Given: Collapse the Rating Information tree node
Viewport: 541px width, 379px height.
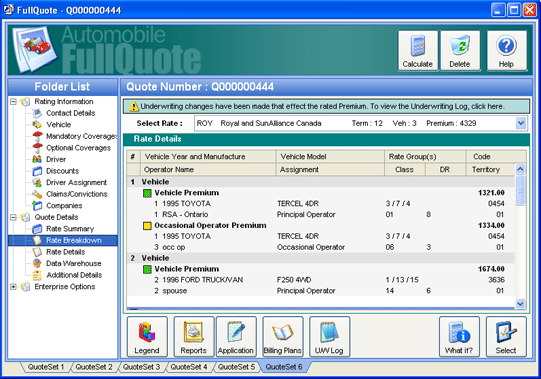Looking at the screenshot, I should pyautogui.click(x=13, y=101).
